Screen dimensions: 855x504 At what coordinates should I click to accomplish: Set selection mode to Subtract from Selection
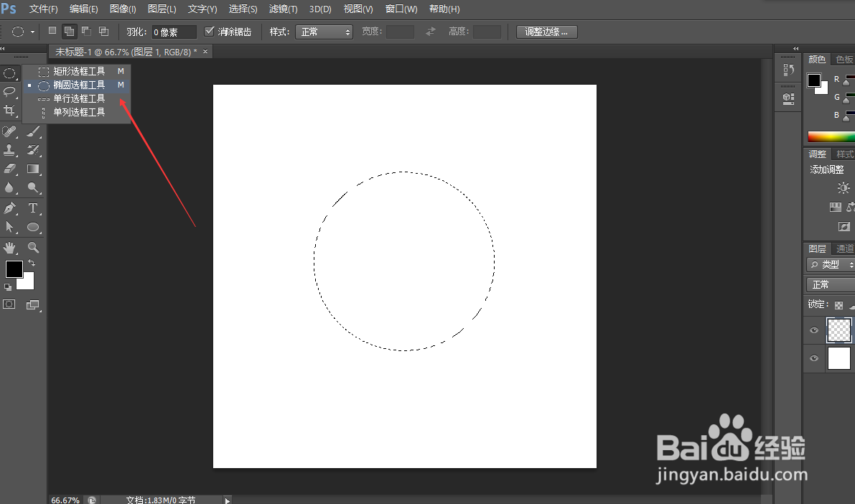pos(86,31)
